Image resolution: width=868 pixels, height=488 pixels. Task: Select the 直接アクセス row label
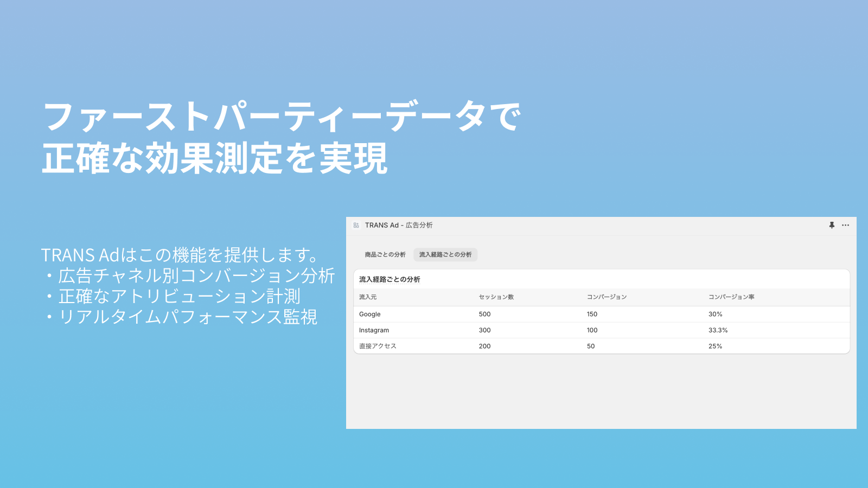coord(378,346)
